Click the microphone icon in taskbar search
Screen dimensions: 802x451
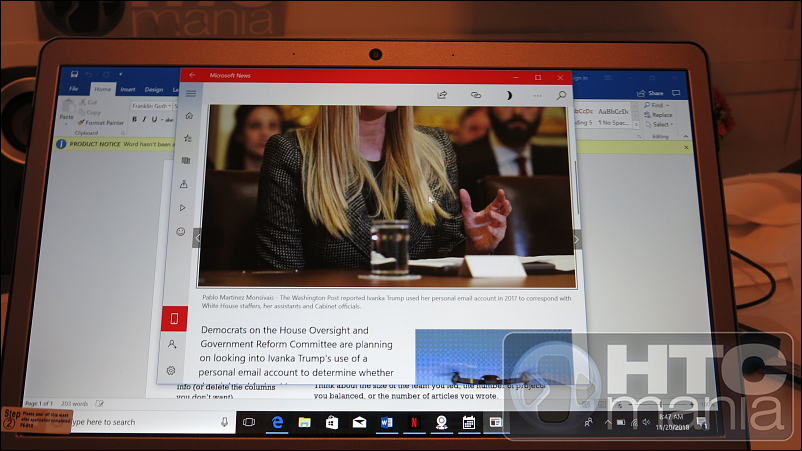(224, 422)
